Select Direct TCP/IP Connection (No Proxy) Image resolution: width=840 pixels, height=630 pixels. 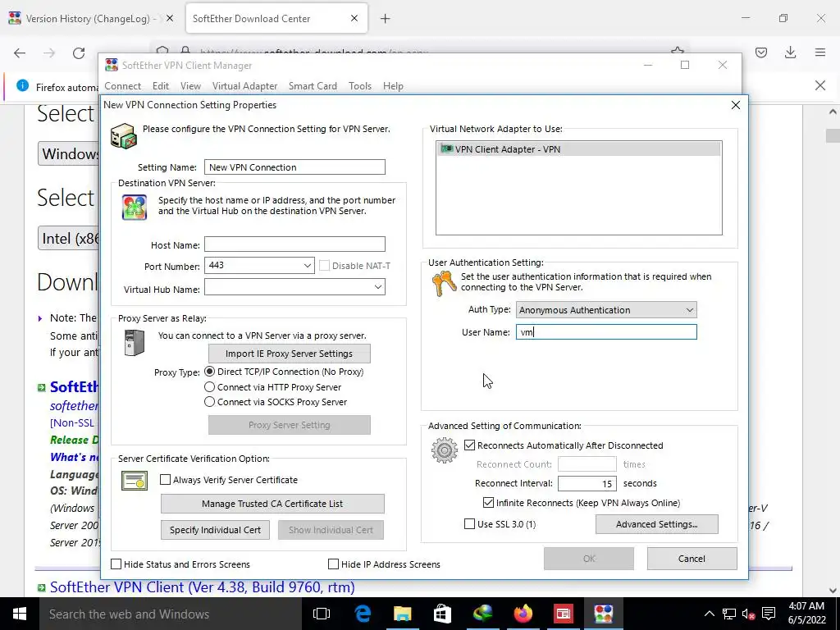pyautogui.click(x=209, y=372)
